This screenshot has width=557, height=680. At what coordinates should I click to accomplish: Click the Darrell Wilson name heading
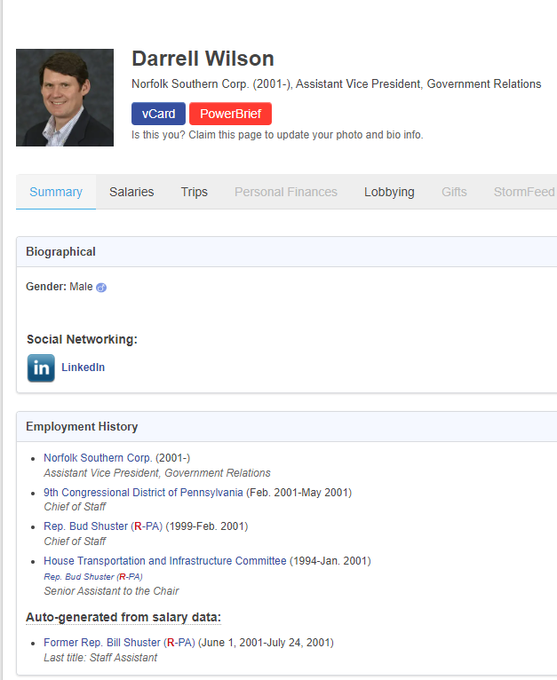click(203, 59)
